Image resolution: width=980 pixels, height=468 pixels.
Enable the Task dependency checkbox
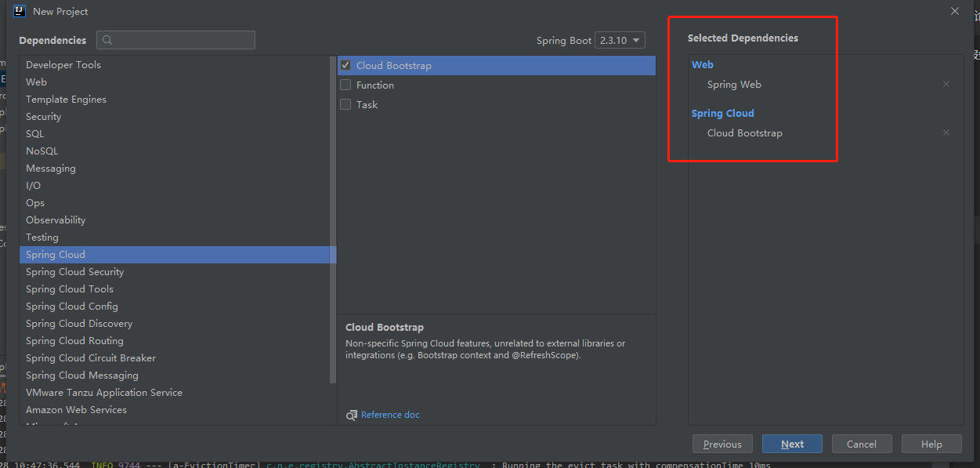coord(345,104)
